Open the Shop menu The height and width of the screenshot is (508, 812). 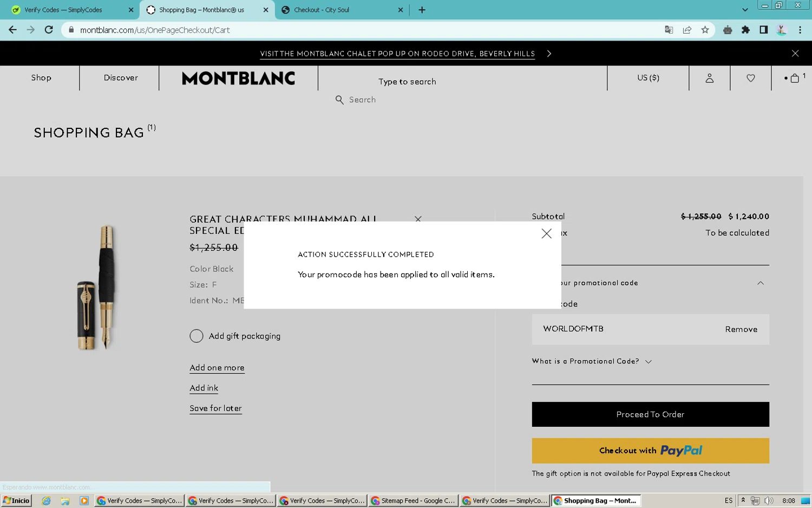click(x=41, y=78)
